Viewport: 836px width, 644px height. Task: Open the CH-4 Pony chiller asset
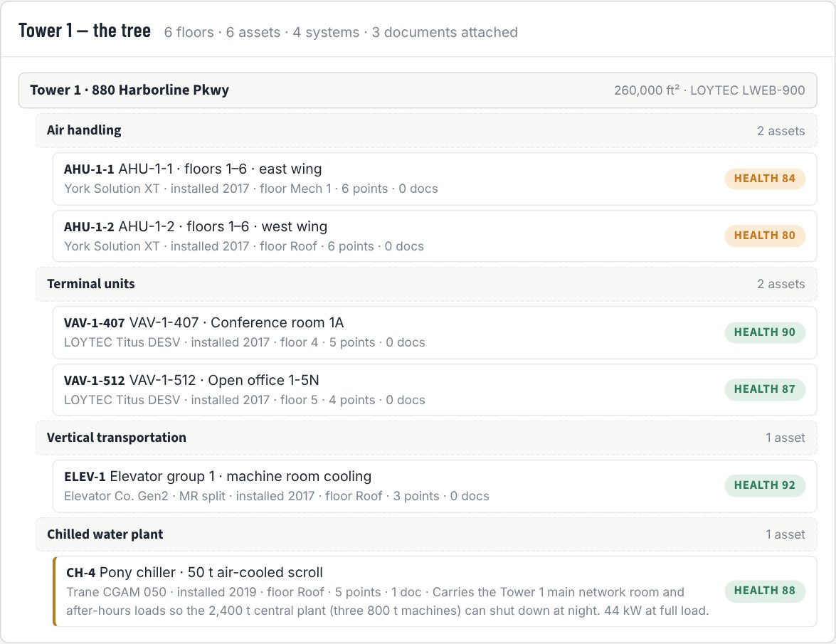tap(435, 591)
